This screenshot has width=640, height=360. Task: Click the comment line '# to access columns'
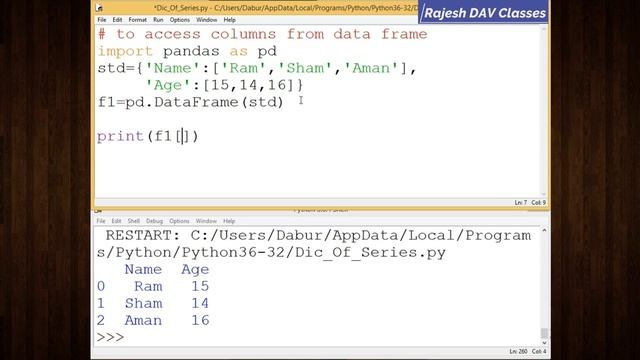[x=262, y=34]
